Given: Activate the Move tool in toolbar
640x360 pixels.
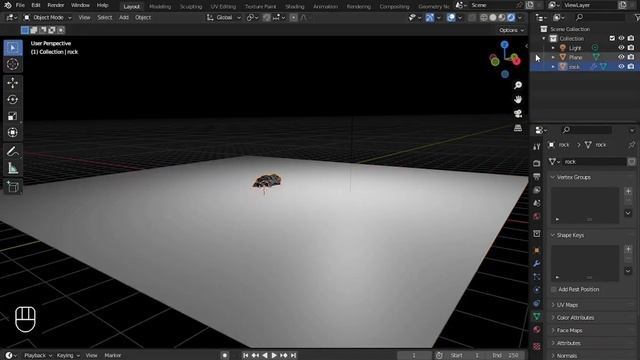Looking at the screenshot, I should pos(13,83).
